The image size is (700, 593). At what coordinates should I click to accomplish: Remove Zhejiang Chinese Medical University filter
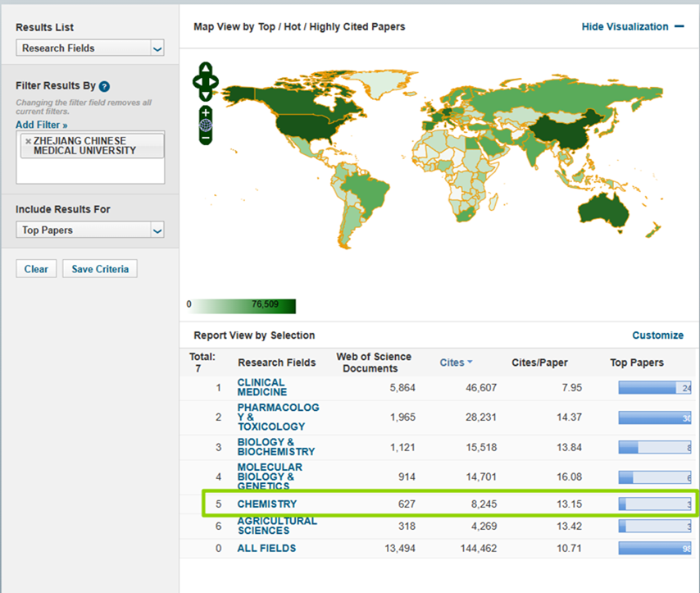click(x=28, y=141)
